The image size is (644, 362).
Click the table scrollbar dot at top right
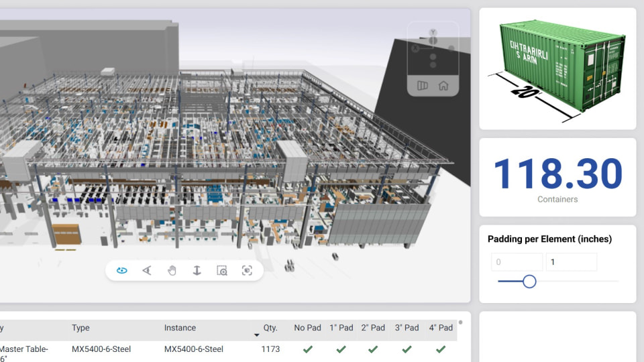tap(460, 322)
